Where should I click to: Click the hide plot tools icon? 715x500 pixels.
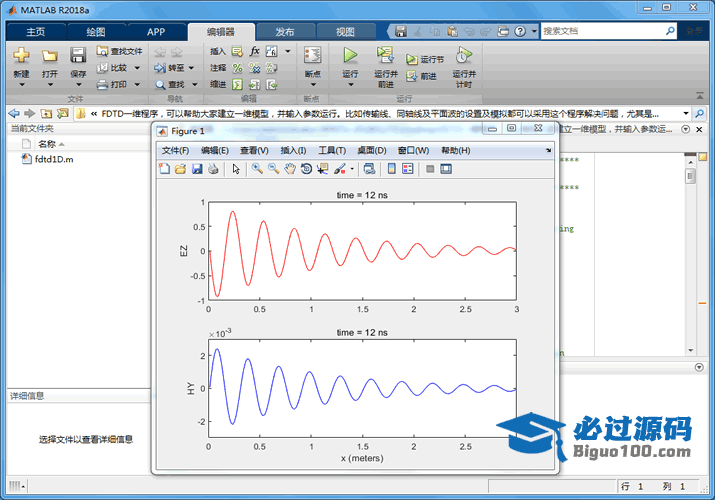click(x=430, y=169)
